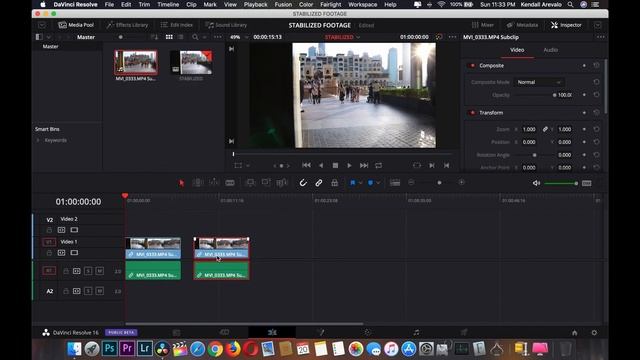Select the STABILIZED timeline thumbnail
This screenshot has height=360, width=640.
point(191,62)
